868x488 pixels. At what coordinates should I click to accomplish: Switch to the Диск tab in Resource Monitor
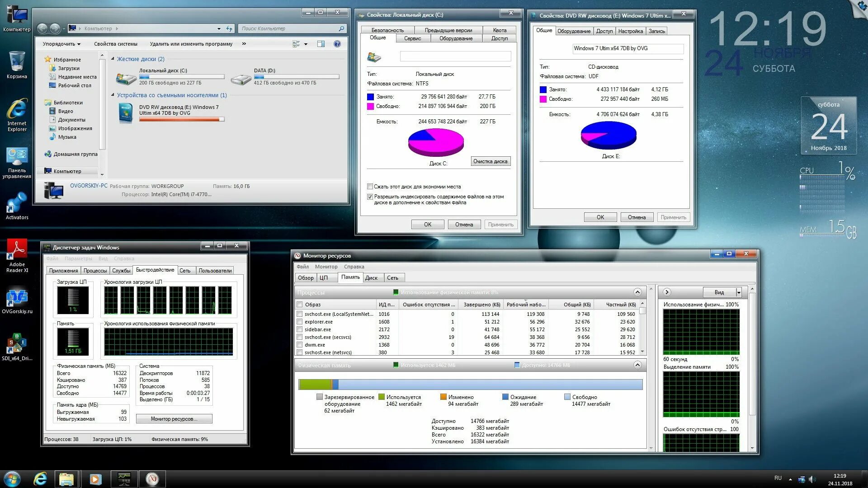click(371, 278)
